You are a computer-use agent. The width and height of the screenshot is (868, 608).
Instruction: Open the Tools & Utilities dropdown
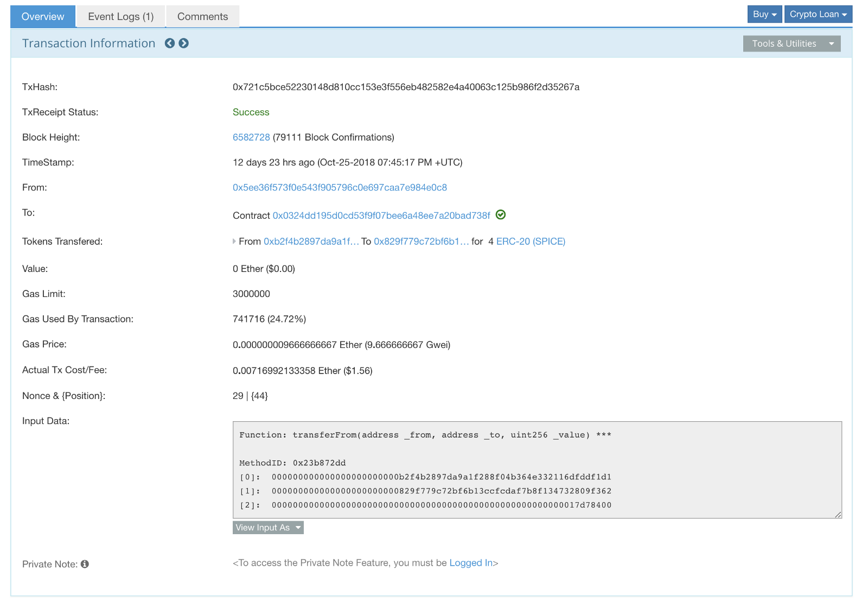point(792,43)
